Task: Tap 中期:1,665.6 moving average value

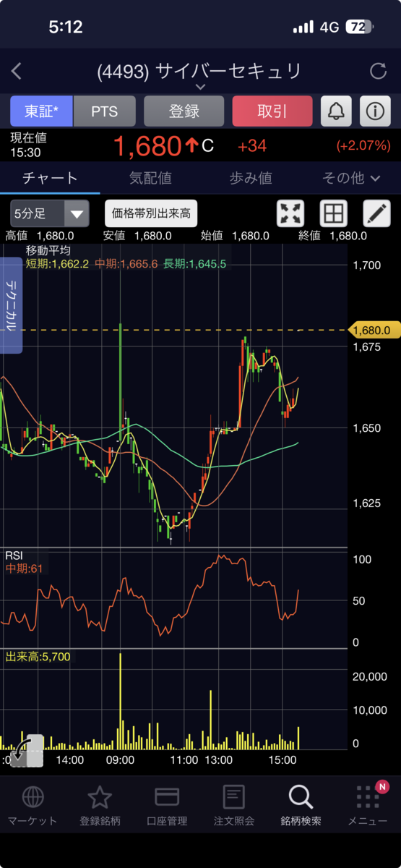Action: point(126,264)
